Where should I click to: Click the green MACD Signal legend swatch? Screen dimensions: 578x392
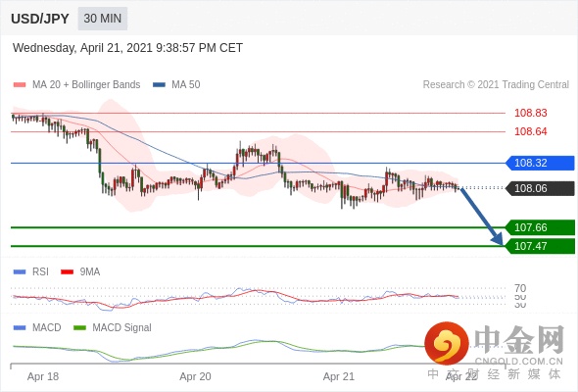pyautogui.click(x=79, y=328)
